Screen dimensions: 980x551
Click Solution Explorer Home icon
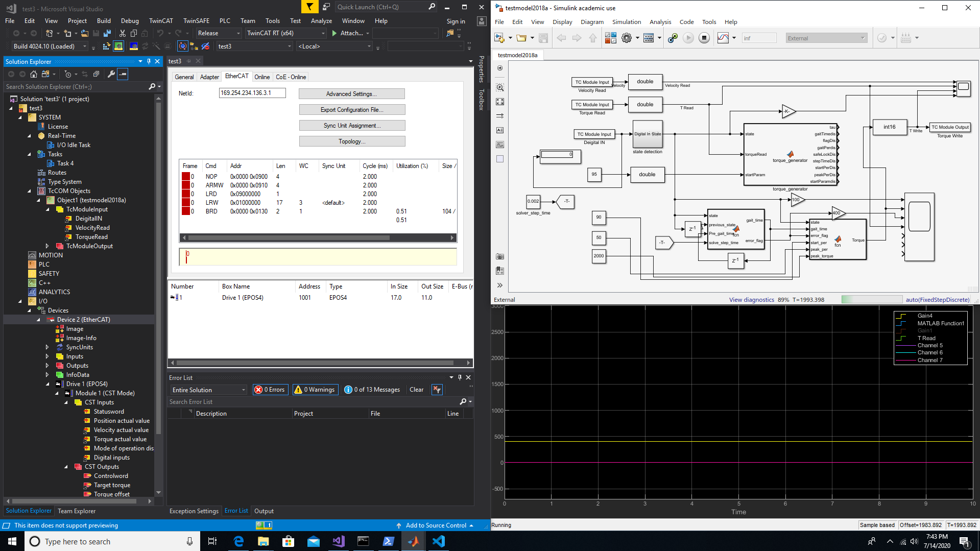coord(34,74)
